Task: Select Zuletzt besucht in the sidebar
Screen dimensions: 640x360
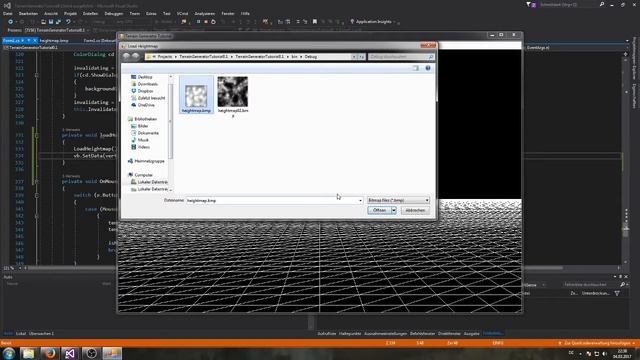Action: (148, 98)
